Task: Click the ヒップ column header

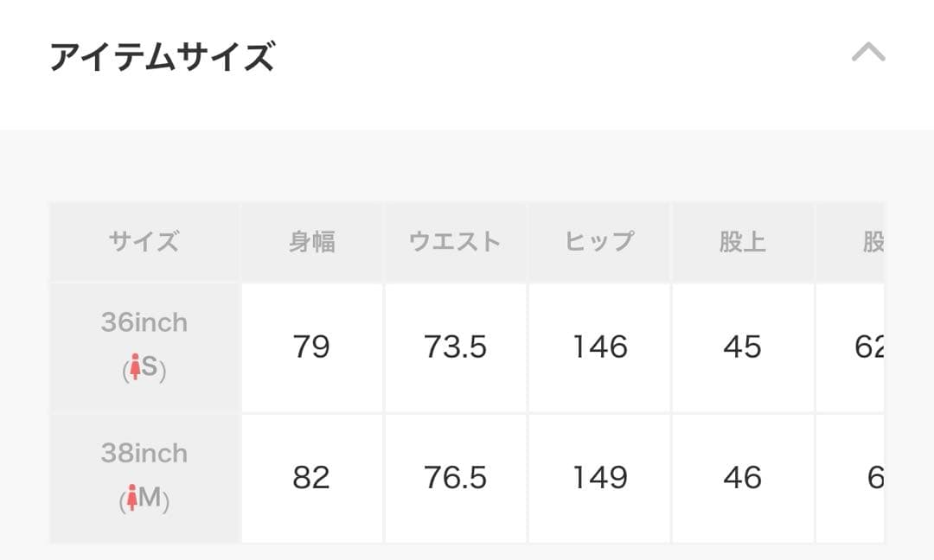Action: click(599, 241)
